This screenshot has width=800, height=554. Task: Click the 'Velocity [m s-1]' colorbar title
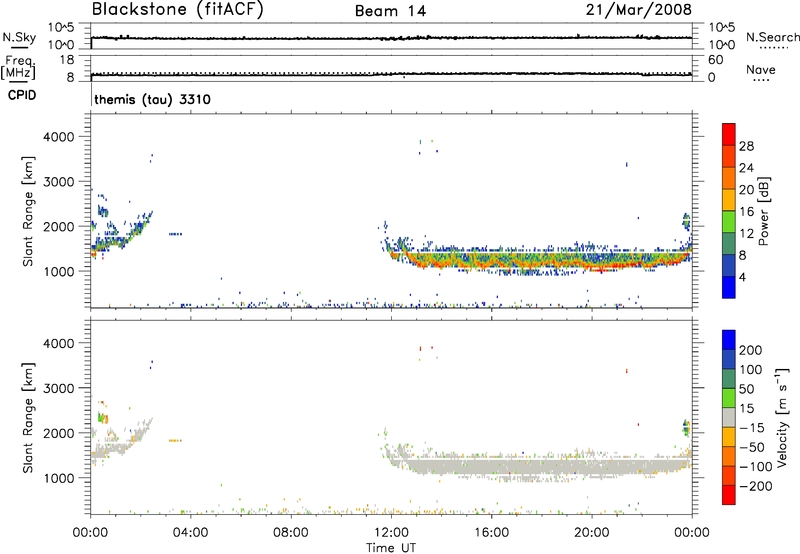click(x=782, y=416)
